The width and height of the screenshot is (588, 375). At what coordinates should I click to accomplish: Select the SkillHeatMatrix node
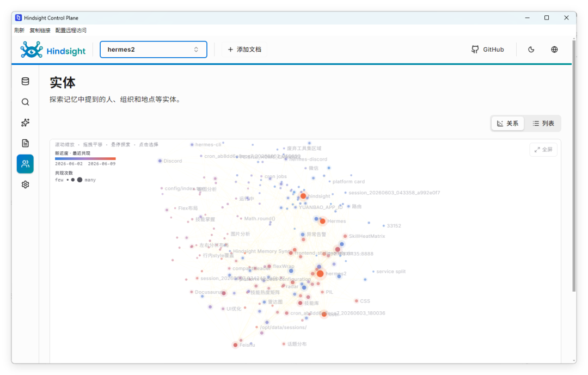tap(345, 236)
